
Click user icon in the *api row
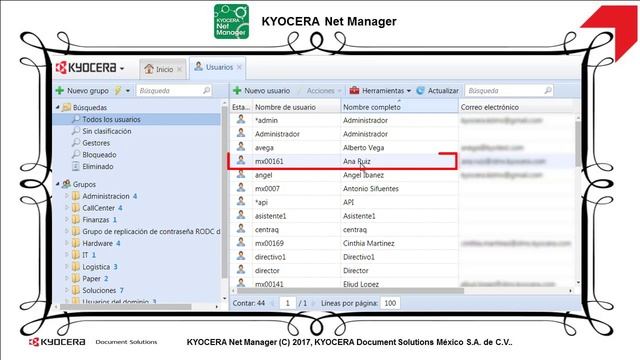pyautogui.click(x=241, y=201)
